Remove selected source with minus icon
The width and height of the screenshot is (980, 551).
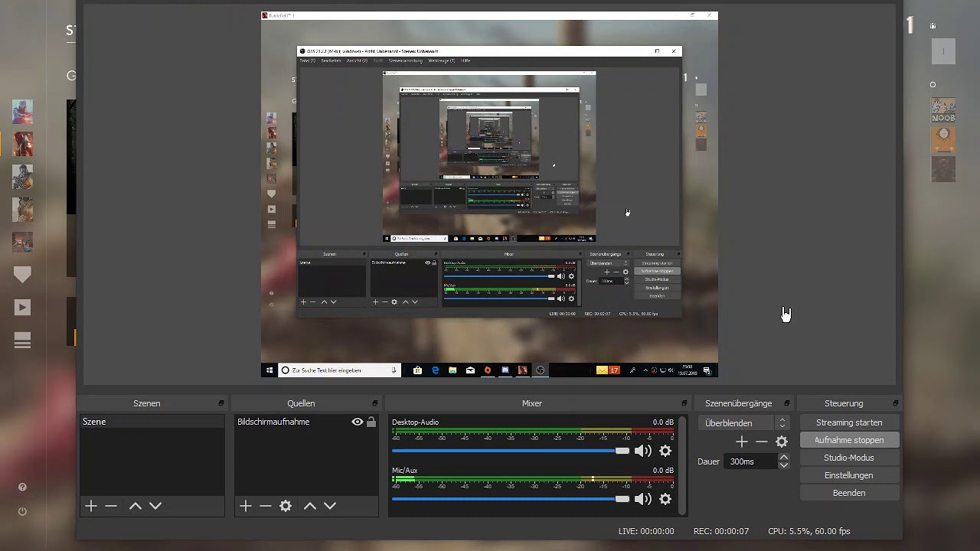(x=266, y=506)
